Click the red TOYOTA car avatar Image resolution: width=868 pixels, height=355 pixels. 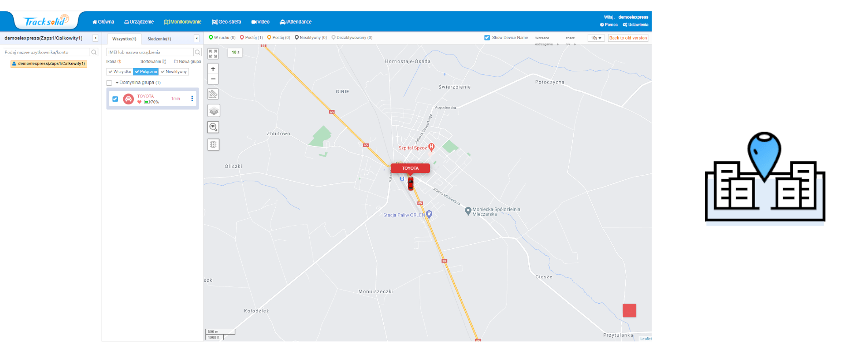click(128, 99)
